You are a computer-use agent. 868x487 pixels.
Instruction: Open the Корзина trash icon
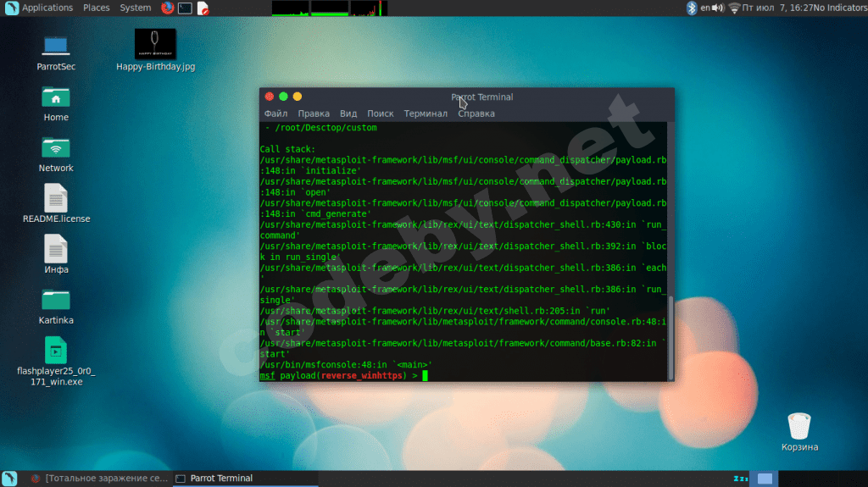pyautogui.click(x=799, y=426)
